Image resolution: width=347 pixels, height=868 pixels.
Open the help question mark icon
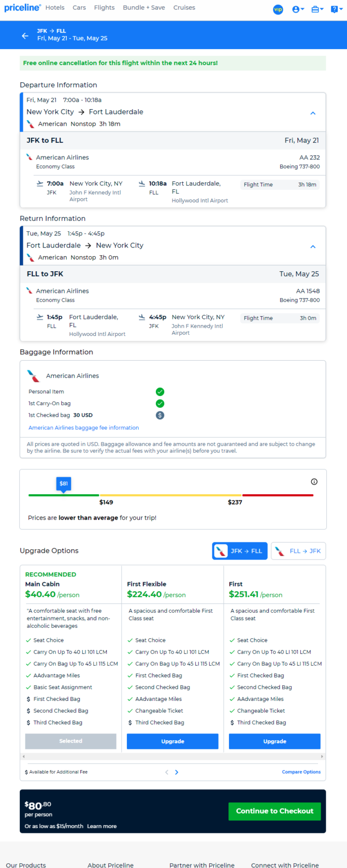[337, 9]
